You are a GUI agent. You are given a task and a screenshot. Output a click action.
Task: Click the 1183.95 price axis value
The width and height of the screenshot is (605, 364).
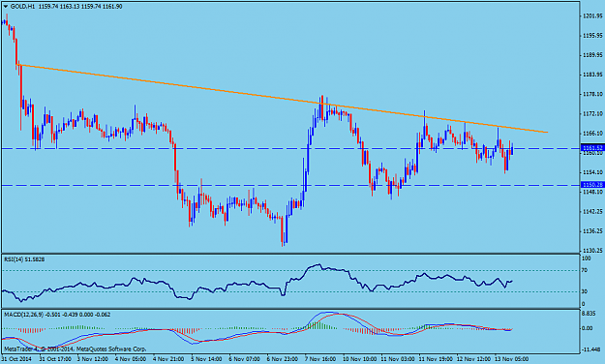pyautogui.click(x=592, y=75)
